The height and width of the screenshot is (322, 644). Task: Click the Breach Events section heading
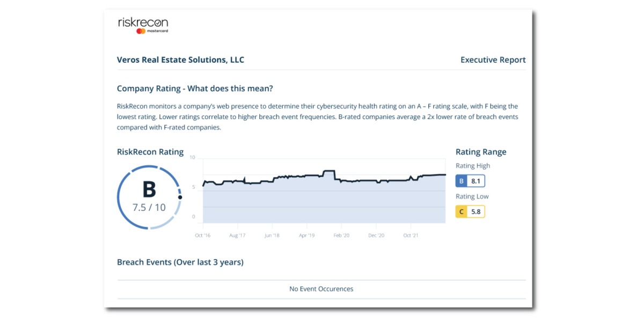pos(180,262)
